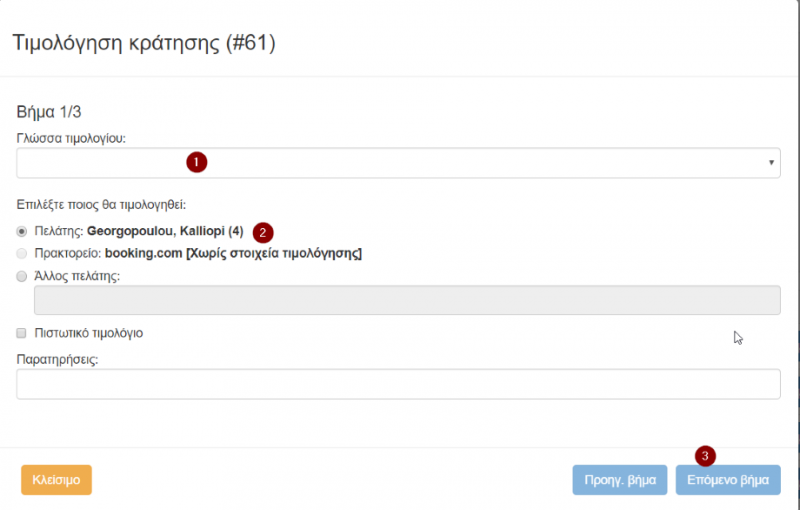
Task: Click the red number 1 marker badge
Action: (x=197, y=161)
